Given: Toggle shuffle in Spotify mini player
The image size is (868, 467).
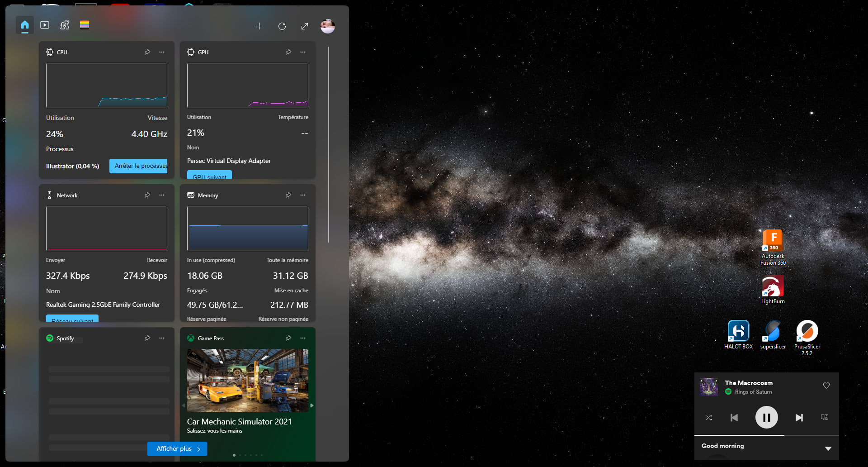Looking at the screenshot, I should click(709, 417).
